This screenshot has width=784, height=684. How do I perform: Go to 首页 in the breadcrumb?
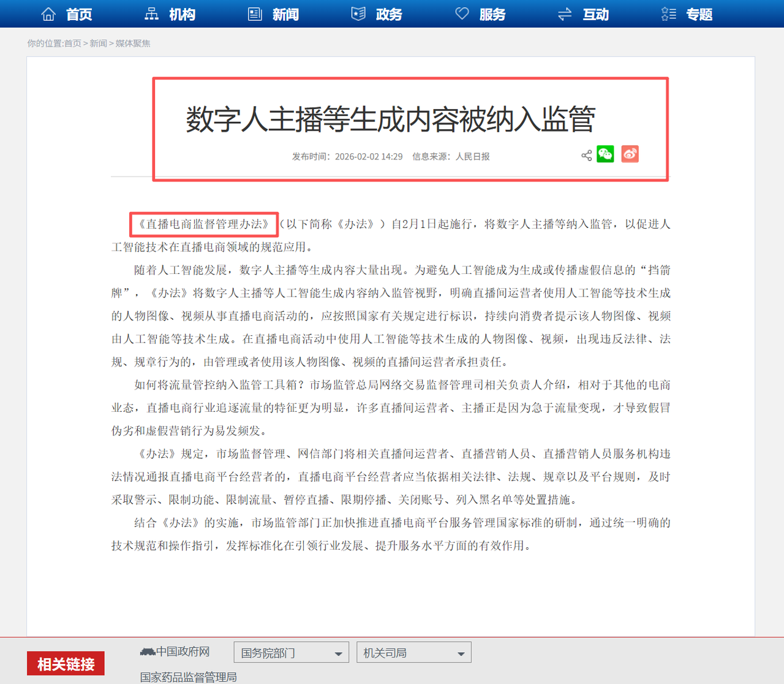point(72,44)
